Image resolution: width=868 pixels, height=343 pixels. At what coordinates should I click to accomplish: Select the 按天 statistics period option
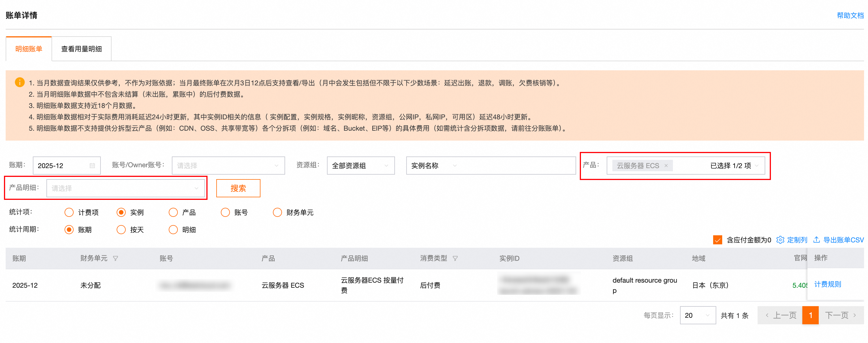pos(121,230)
